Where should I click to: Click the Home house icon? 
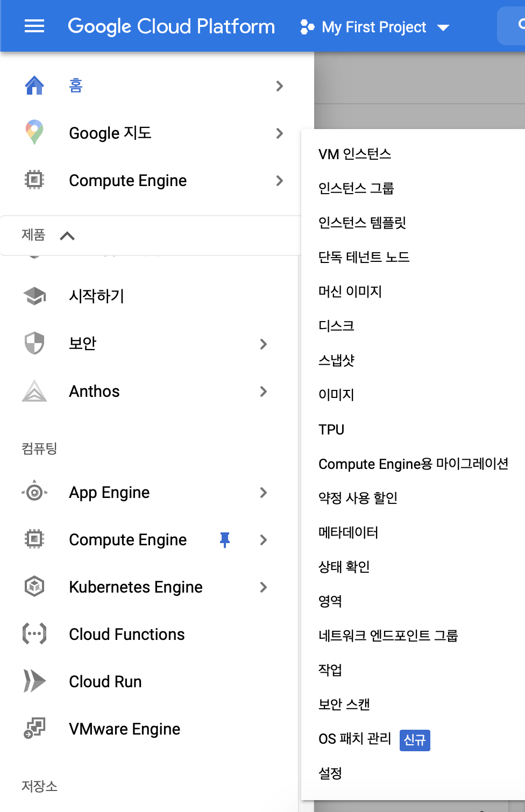34,86
